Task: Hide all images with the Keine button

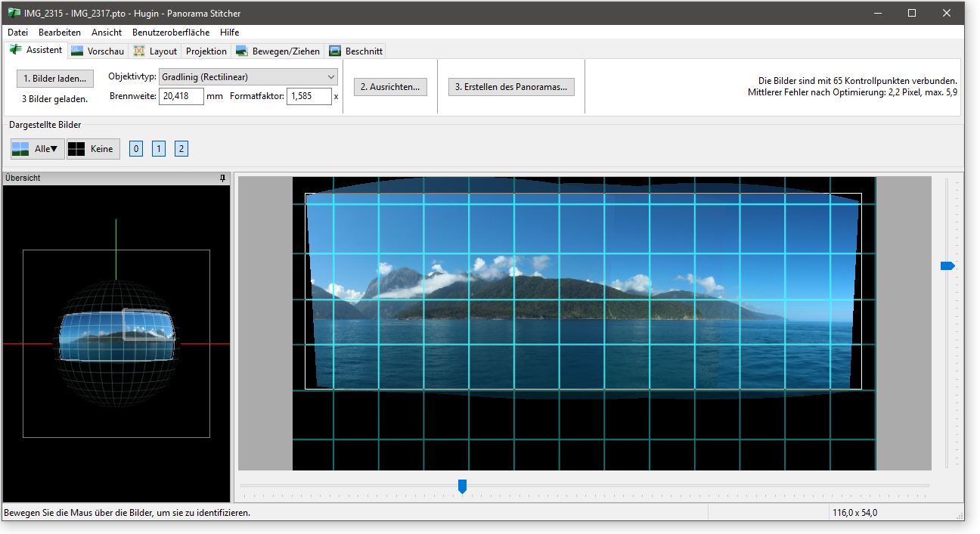Action: pyautogui.click(x=93, y=149)
